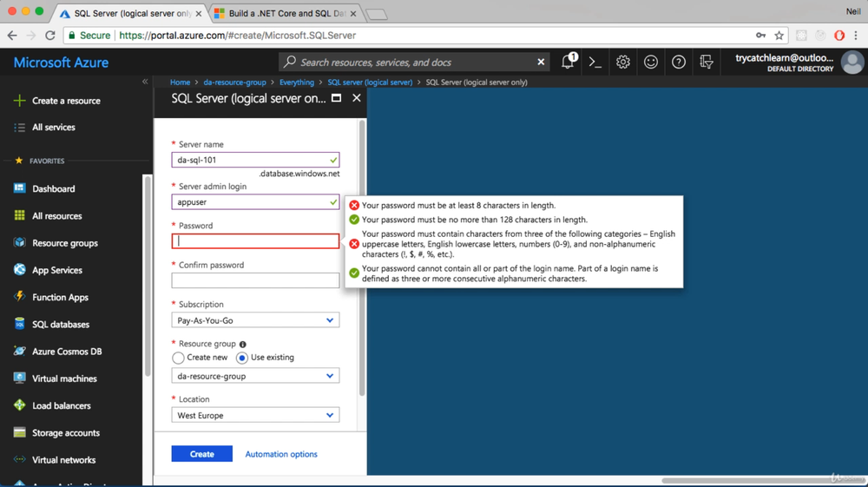Go to SQL server (logical server) breadcrumb
Screen dimensions: 868x487
point(370,82)
